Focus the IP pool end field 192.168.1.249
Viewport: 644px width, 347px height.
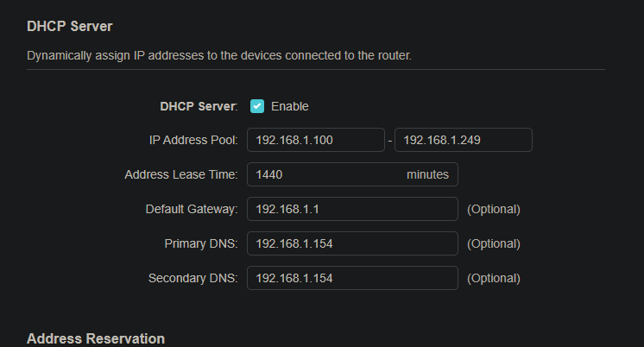(x=464, y=140)
